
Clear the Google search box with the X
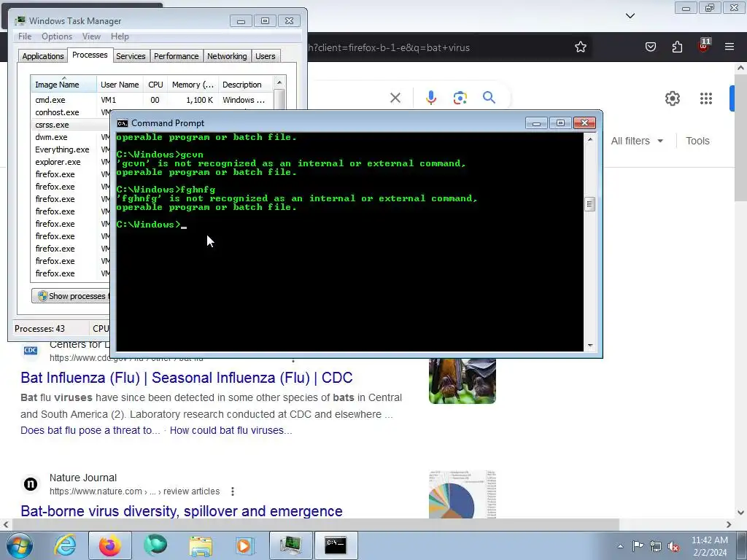[395, 98]
